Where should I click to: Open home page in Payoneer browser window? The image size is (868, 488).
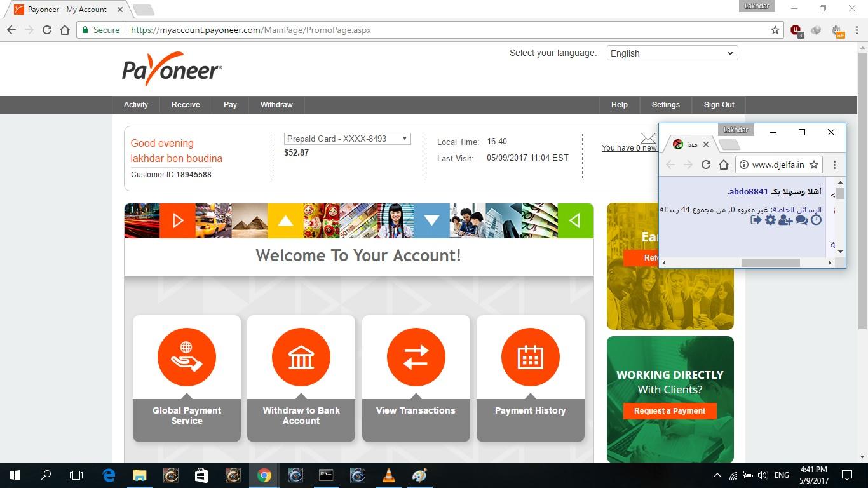64,30
